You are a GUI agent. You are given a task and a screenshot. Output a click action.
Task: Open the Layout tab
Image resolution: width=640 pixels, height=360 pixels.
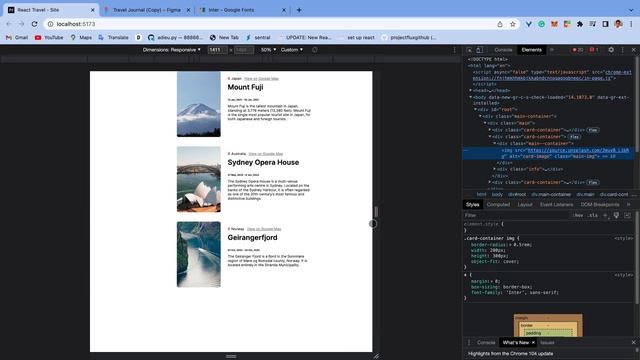point(525,204)
